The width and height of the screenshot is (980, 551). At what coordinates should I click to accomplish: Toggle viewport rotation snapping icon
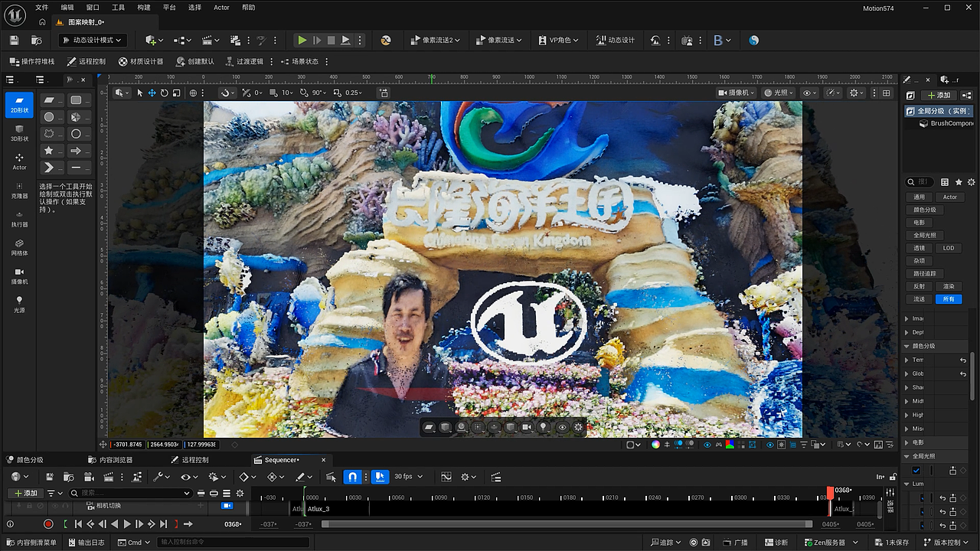coord(305,93)
